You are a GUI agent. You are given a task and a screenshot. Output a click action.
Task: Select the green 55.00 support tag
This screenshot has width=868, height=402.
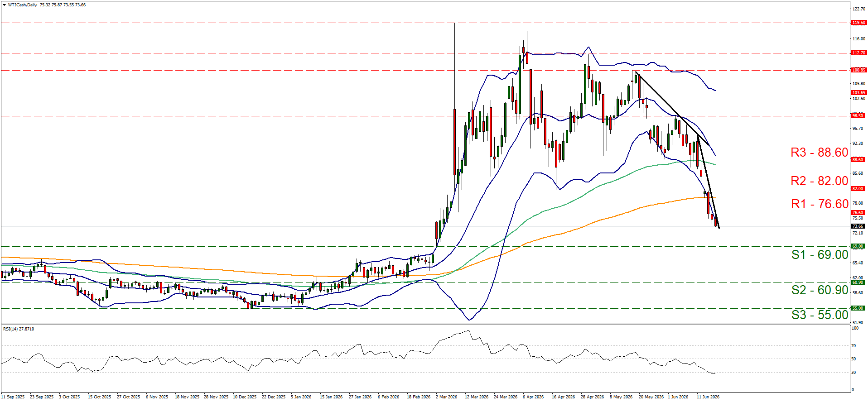858,308
